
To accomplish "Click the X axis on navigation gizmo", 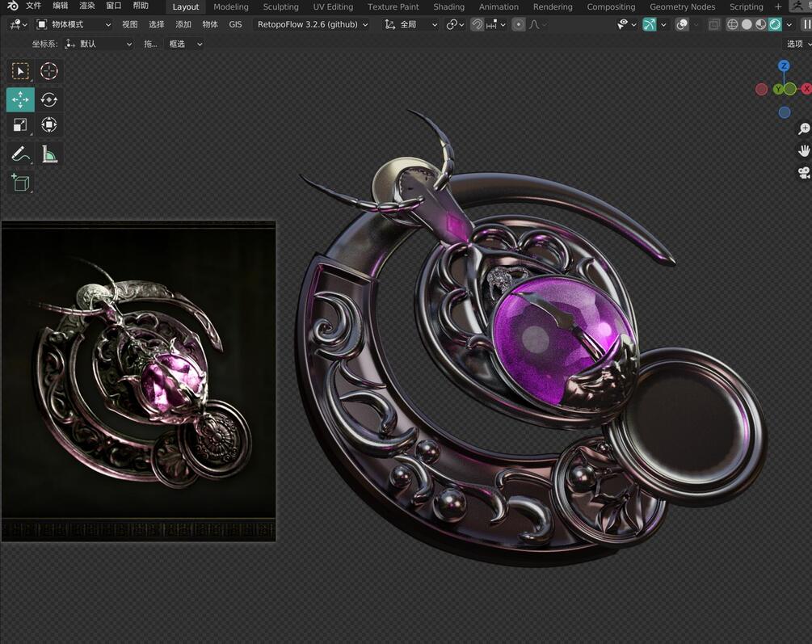I will click(x=806, y=89).
